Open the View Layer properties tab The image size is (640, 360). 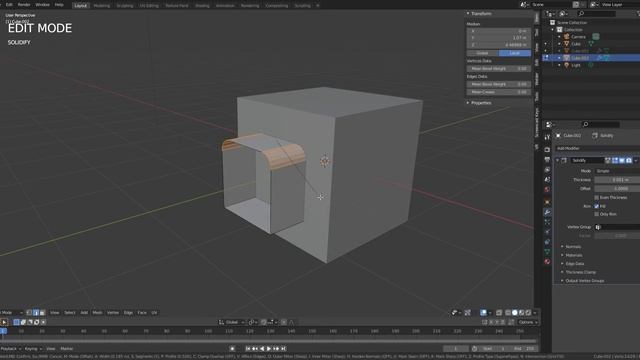pyautogui.click(x=547, y=169)
